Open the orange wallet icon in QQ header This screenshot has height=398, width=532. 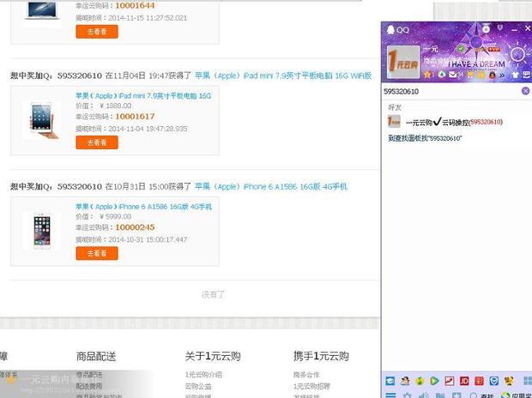[481, 75]
